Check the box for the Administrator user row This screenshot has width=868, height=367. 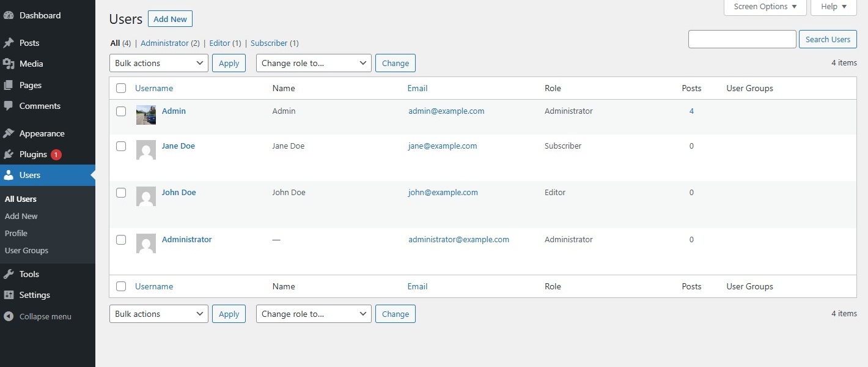click(x=121, y=240)
